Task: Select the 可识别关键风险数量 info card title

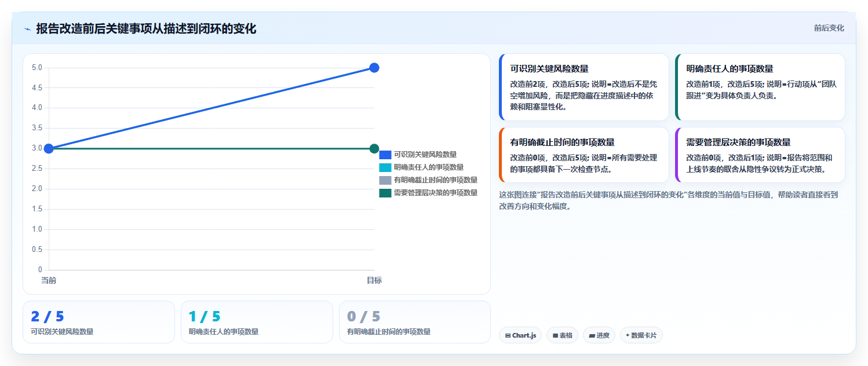Action: tap(549, 68)
